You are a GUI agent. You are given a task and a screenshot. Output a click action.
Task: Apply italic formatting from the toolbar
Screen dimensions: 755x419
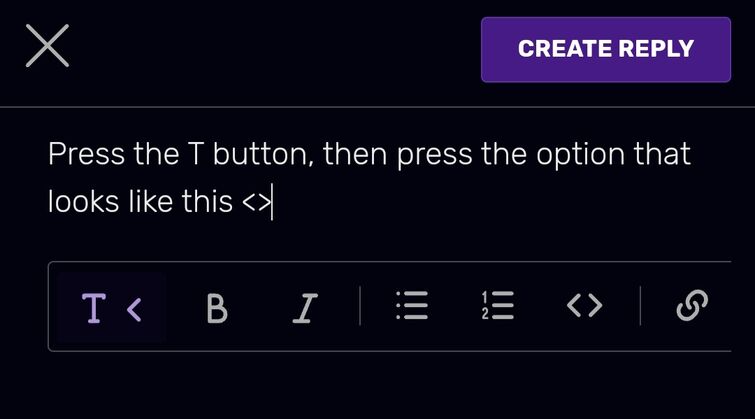coord(305,308)
